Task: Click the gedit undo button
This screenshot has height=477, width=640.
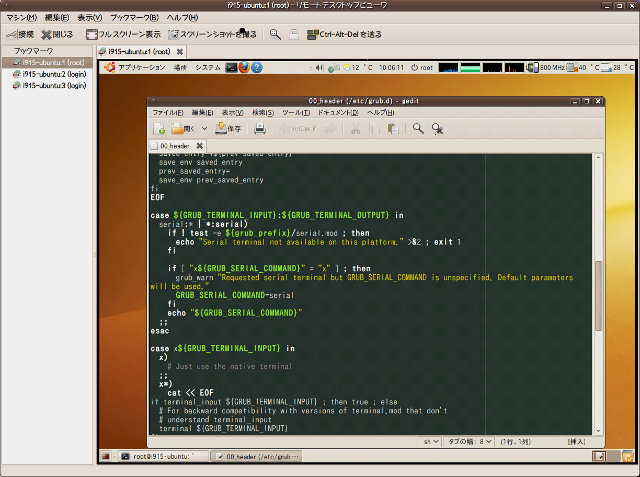Action: click(297, 129)
